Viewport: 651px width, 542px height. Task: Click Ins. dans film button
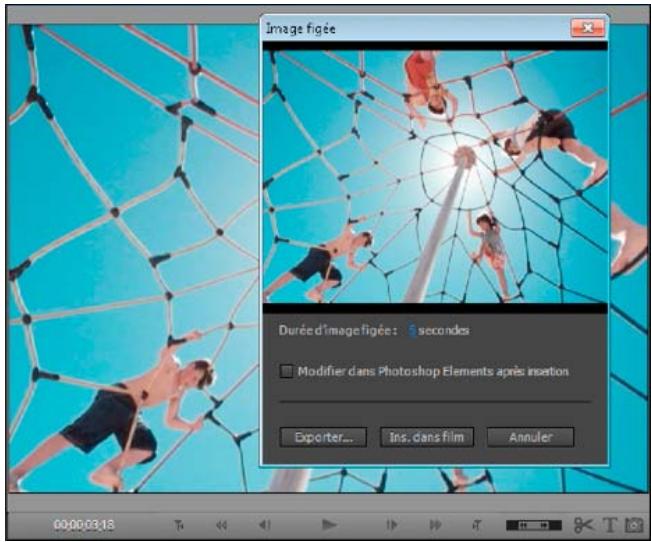pyautogui.click(x=426, y=437)
